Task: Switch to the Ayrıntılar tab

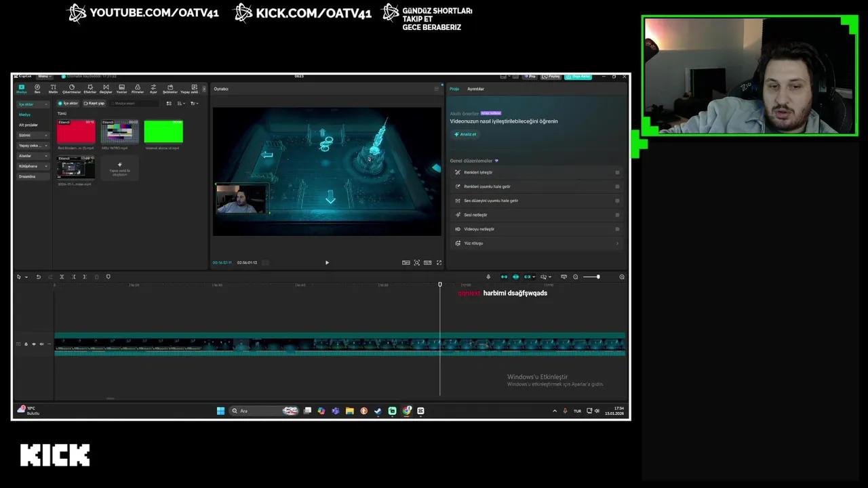Action: point(475,89)
